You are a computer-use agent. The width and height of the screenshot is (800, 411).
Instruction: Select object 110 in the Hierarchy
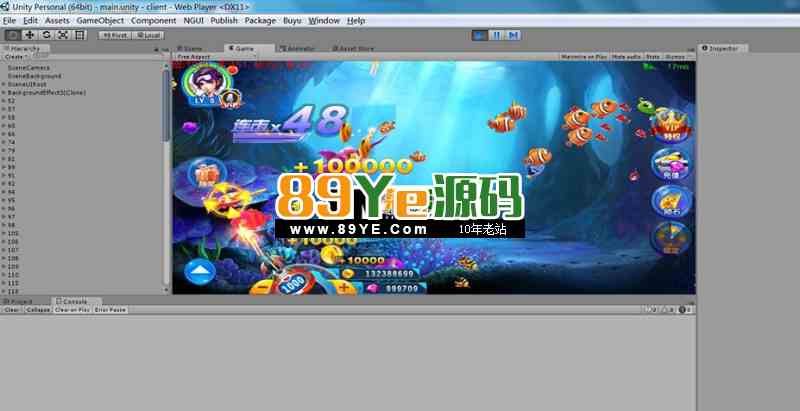point(13,274)
